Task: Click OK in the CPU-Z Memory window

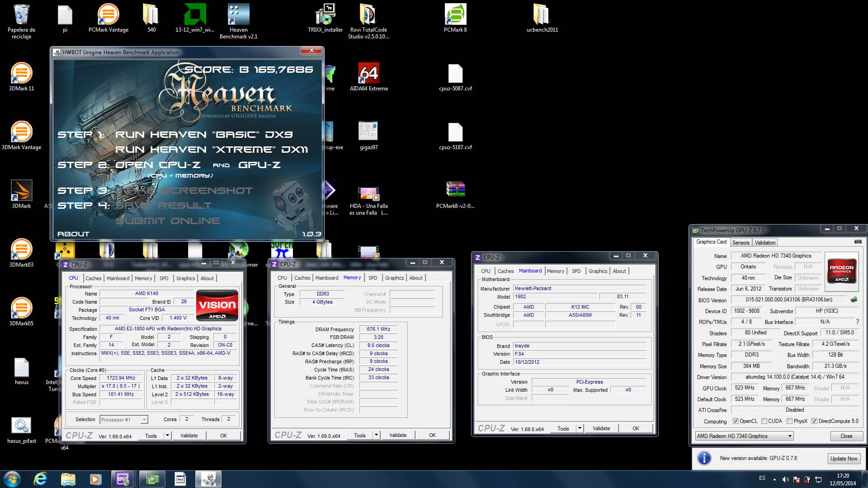Action: (x=433, y=435)
